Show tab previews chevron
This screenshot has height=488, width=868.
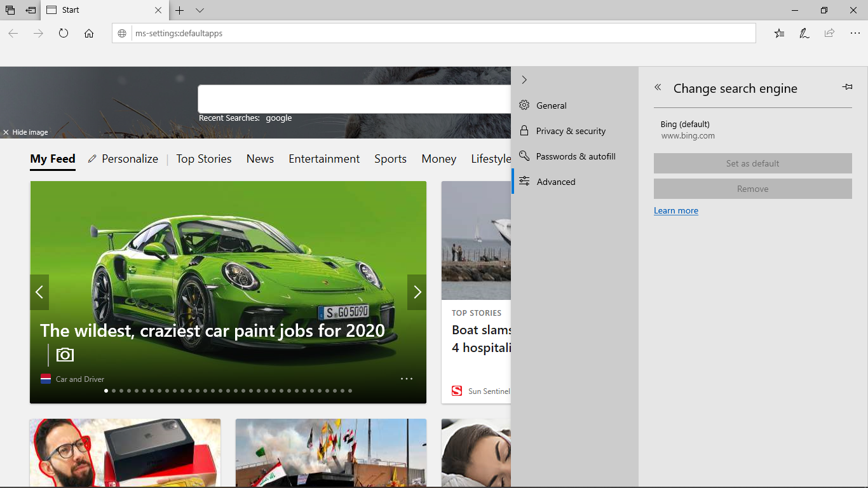200,10
